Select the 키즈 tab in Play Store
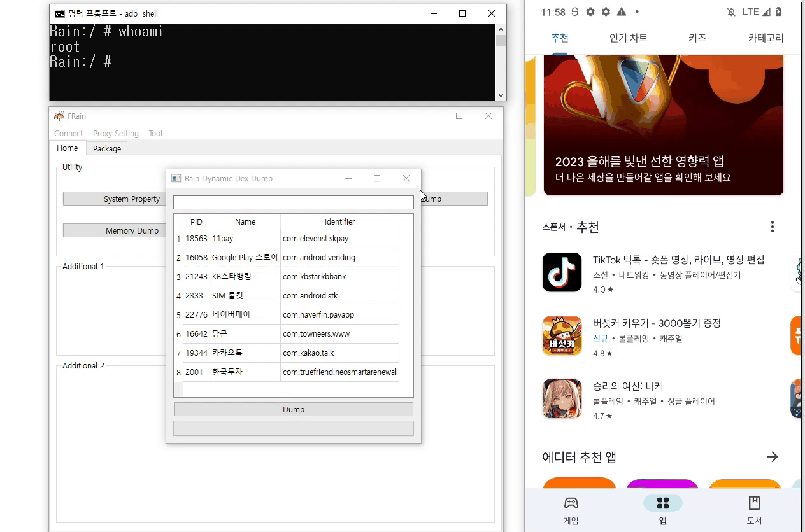The image size is (805, 532). [697, 38]
